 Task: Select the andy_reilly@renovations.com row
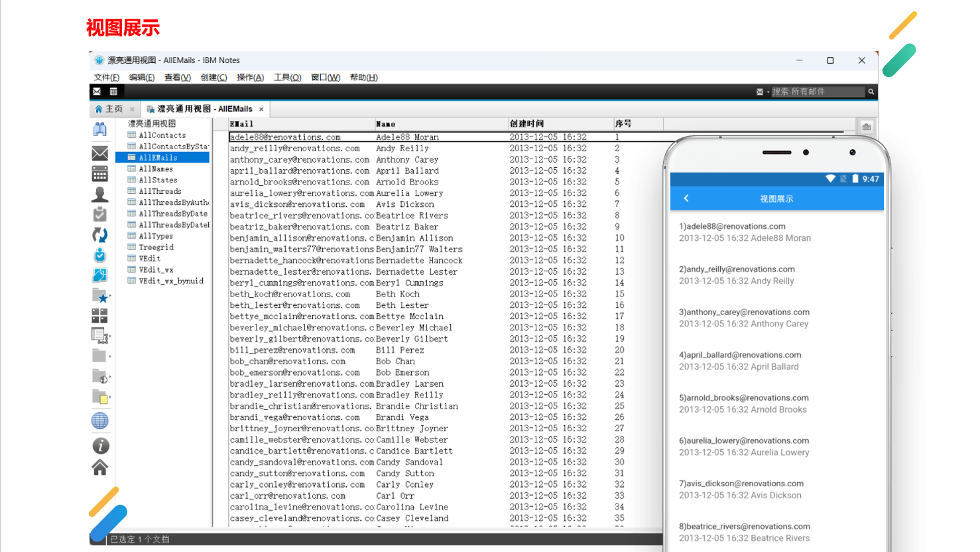click(445, 149)
